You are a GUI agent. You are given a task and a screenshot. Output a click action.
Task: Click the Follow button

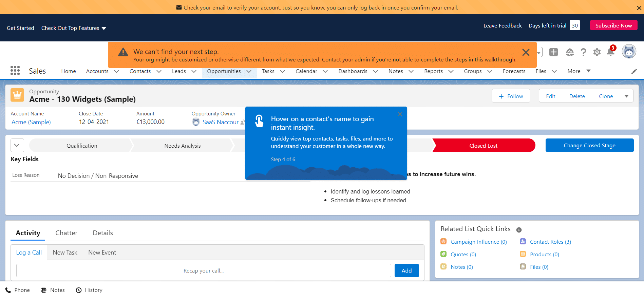[x=511, y=96]
